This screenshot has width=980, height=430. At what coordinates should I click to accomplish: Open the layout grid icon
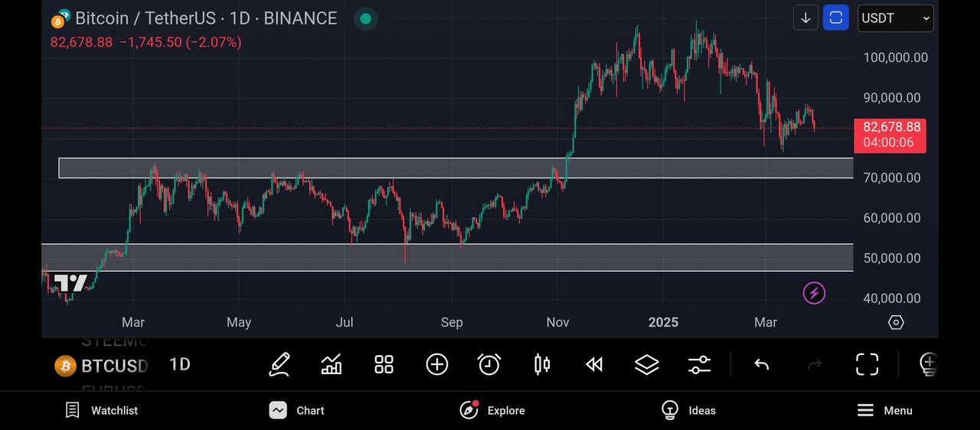384,364
